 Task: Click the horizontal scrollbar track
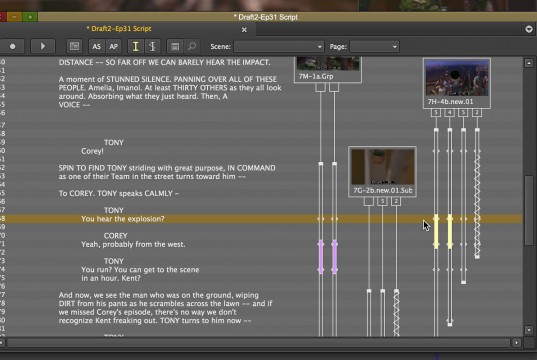pyautogui.click(x=259, y=343)
